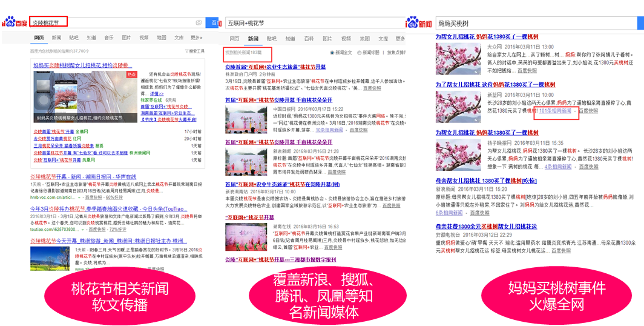Viewport: 644px width, 326px height.
Task: Open link 【节庆】炎陵桃花节大幕开启
Action: (x=168, y=119)
